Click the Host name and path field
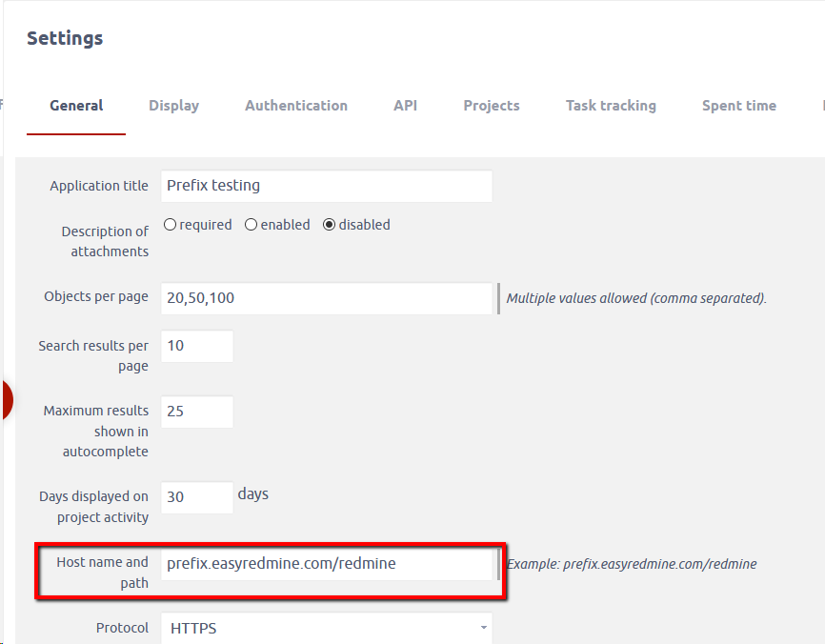This screenshot has width=825, height=644. click(x=327, y=563)
